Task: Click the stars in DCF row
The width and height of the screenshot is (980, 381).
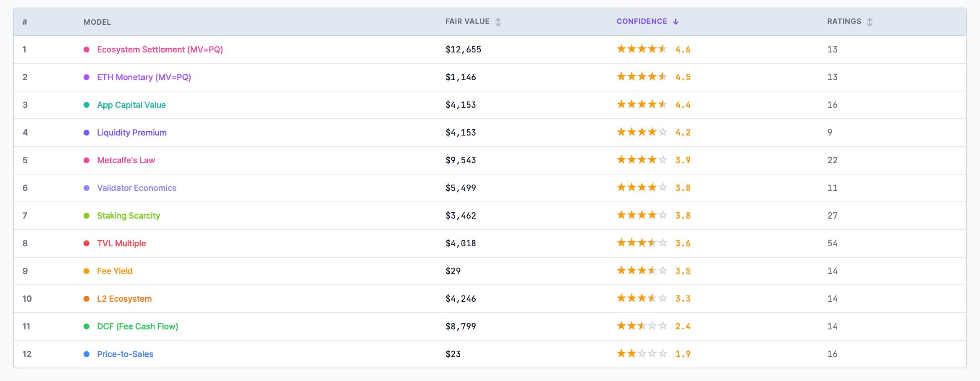Action: [x=642, y=326]
